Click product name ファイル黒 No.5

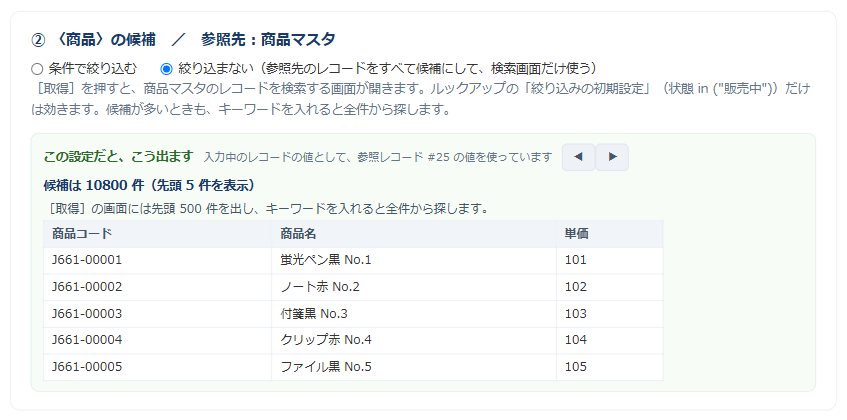click(x=326, y=367)
